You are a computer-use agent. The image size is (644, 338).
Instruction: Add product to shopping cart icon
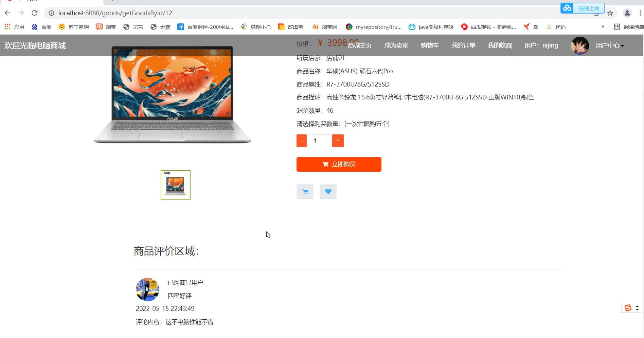305,192
